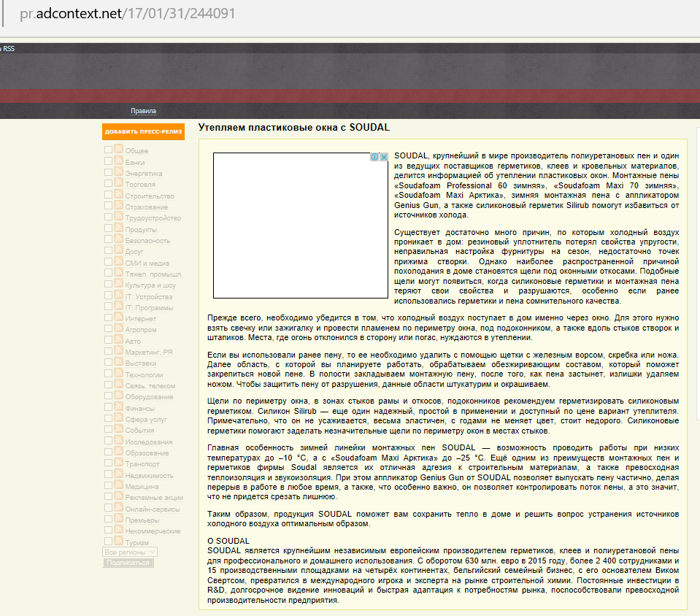
Task: Open the RSS icon next to Интернет
Action: coord(118,317)
